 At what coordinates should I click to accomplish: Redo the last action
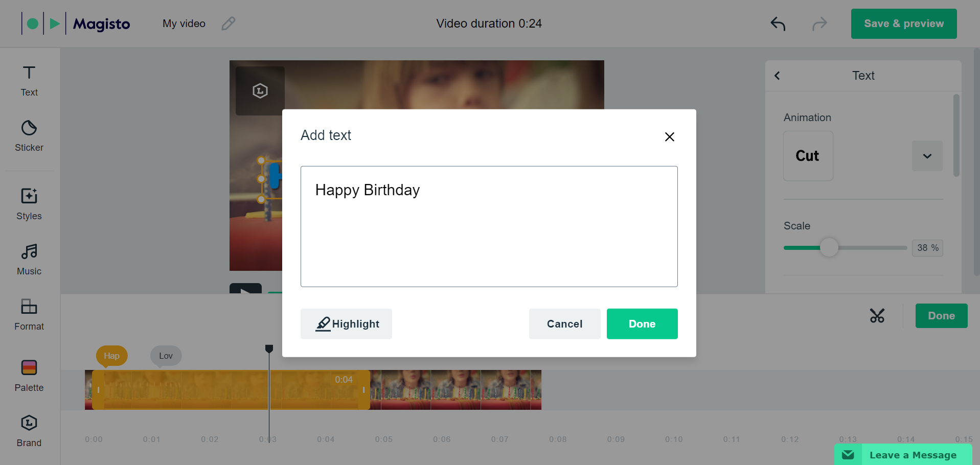pyautogui.click(x=819, y=24)
